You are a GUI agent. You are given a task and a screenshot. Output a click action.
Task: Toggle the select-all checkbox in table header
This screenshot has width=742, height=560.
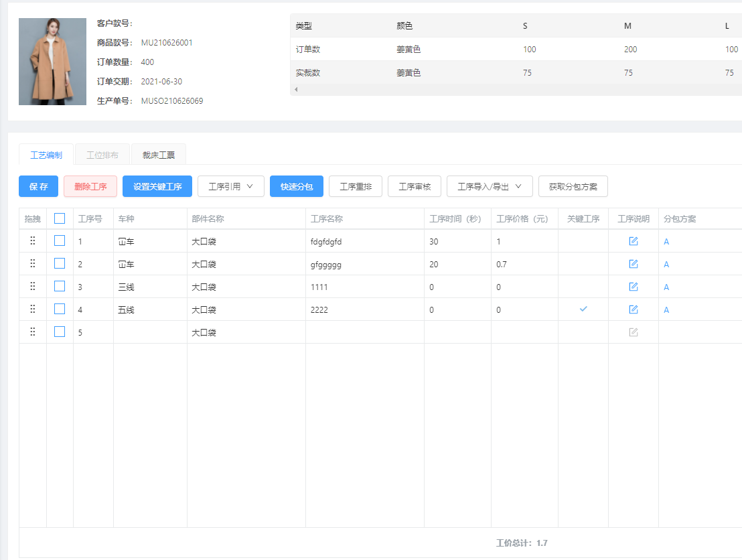click(59, 218)
